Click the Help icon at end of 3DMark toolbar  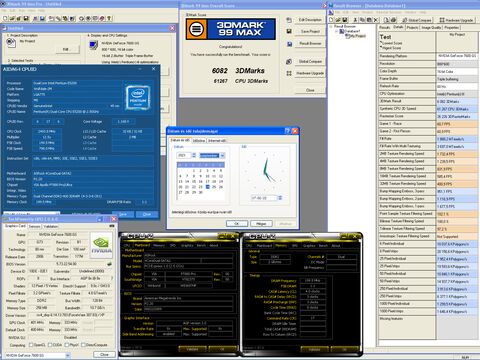(x=109, y=19)
